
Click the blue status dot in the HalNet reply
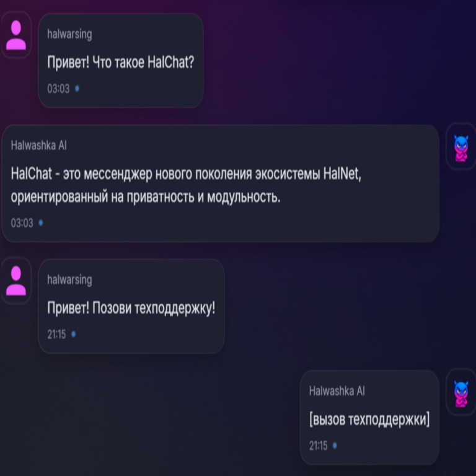point(41,223)
